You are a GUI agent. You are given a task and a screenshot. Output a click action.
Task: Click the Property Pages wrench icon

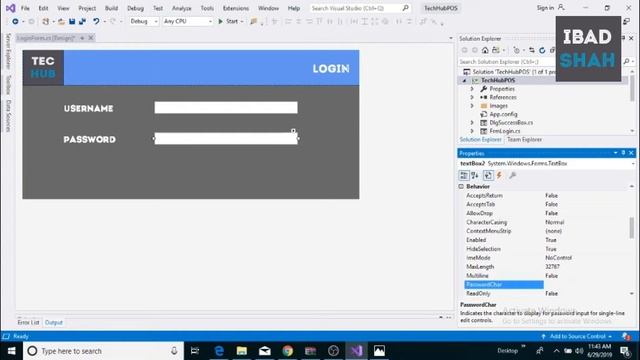512,176
